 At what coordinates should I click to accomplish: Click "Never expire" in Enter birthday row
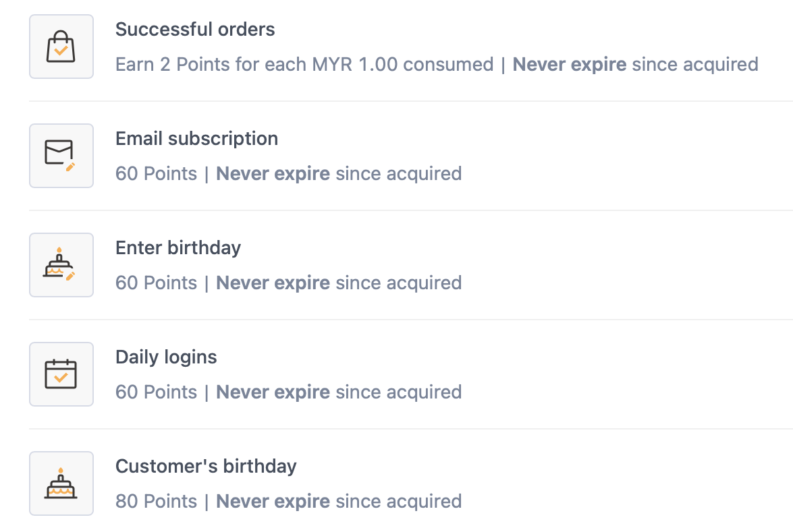coord(273,283)
